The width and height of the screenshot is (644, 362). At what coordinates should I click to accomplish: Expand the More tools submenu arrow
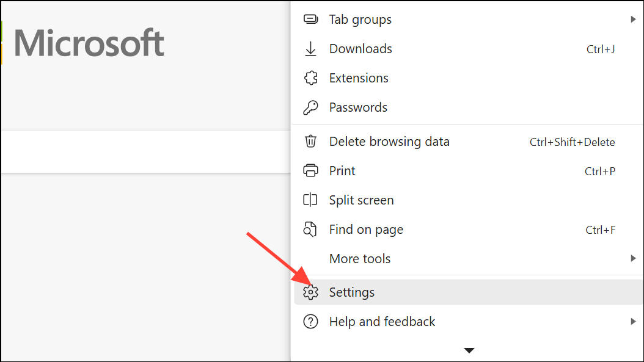pos(633,259)
